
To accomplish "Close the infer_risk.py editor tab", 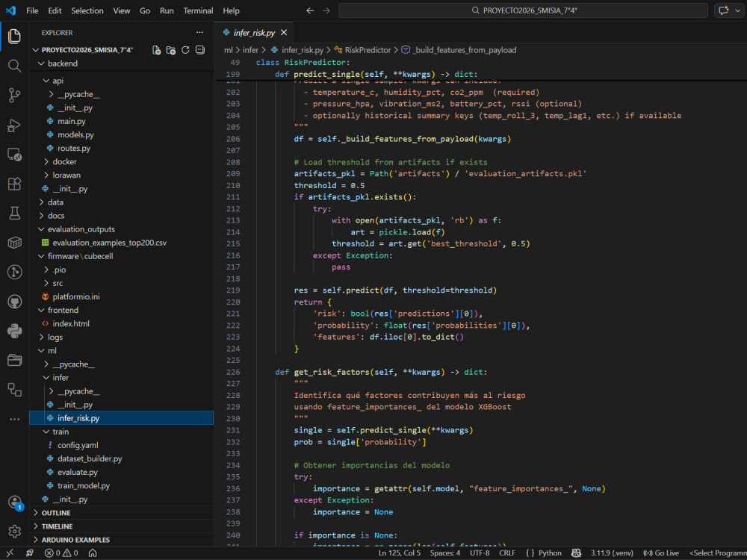I will (284, 32).
